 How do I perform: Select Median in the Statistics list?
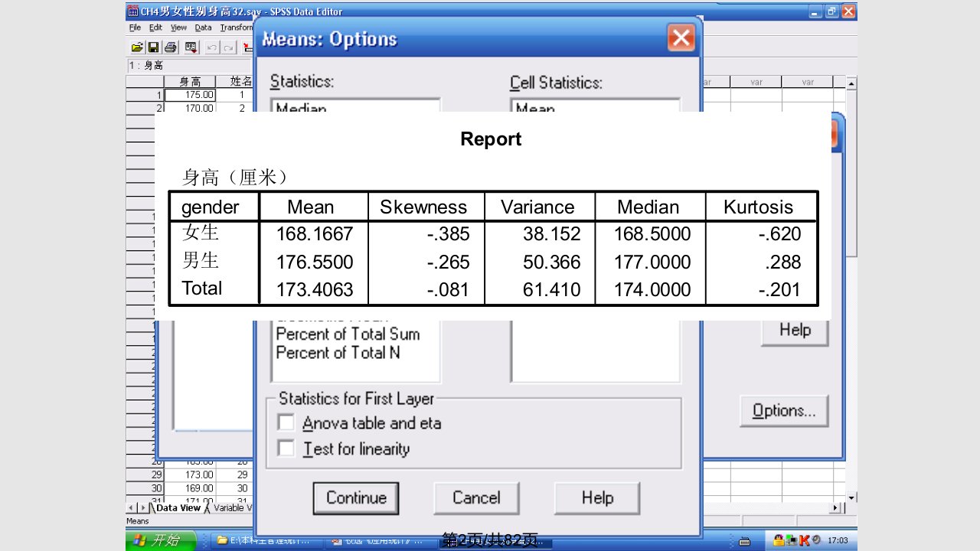(x=301, y=109)
